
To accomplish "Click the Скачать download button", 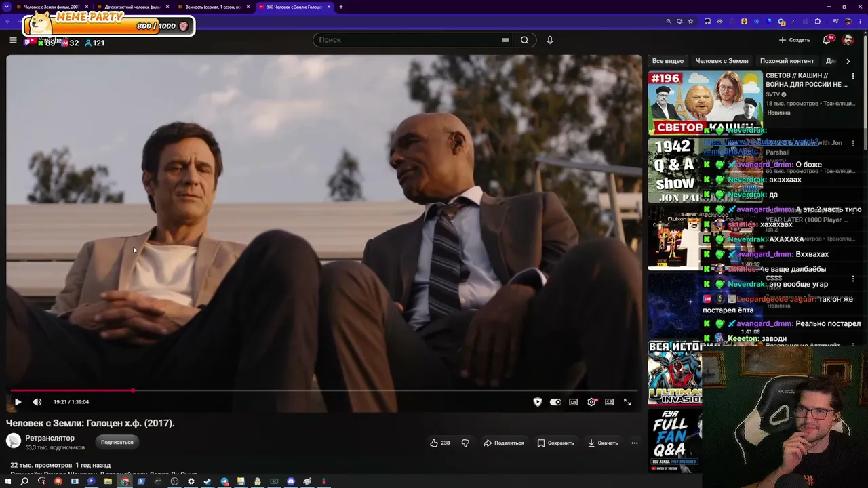I will (603, 443).
